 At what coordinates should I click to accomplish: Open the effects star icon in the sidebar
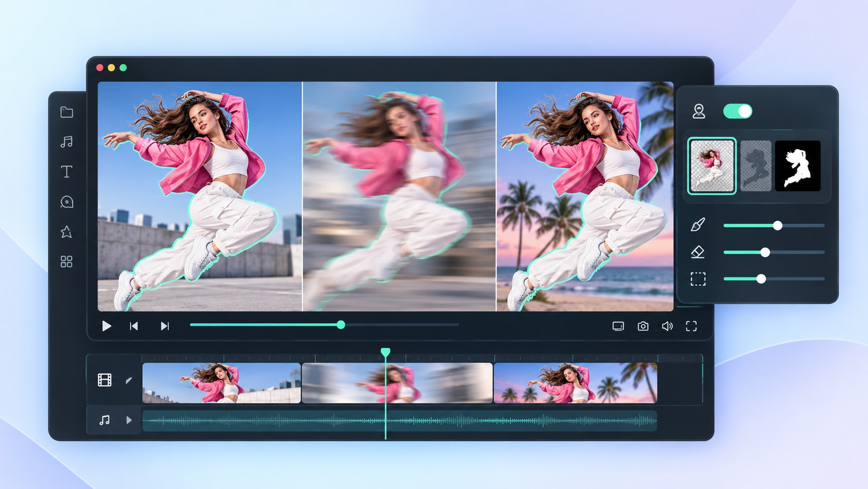(x=66, y=232)
